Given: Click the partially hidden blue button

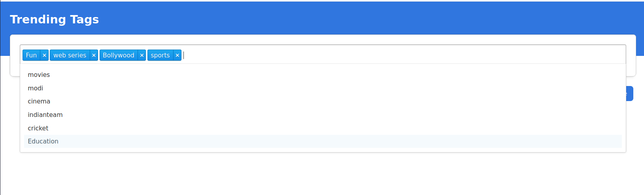Looking at the screenshot, I should (630, 94).
